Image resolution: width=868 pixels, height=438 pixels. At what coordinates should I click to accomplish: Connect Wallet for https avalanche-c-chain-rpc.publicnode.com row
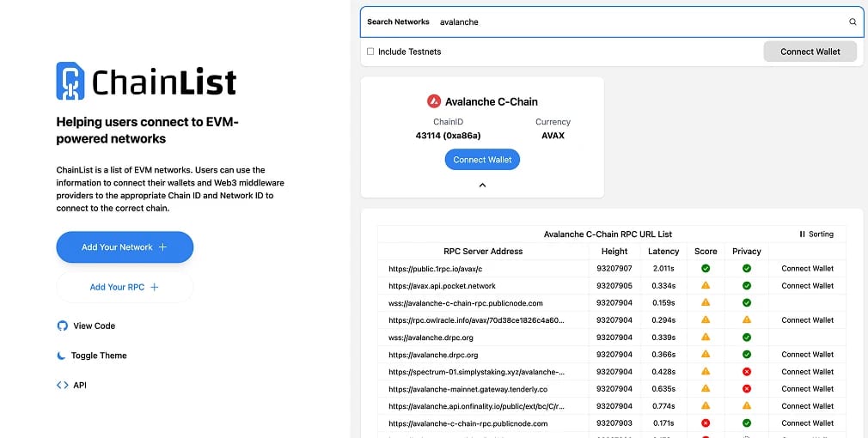click(x=808, y=423)
